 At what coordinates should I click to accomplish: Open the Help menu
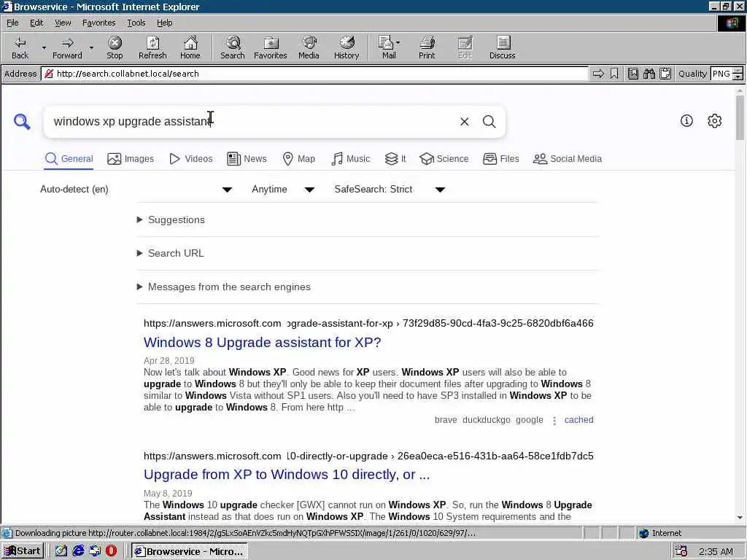164,23
